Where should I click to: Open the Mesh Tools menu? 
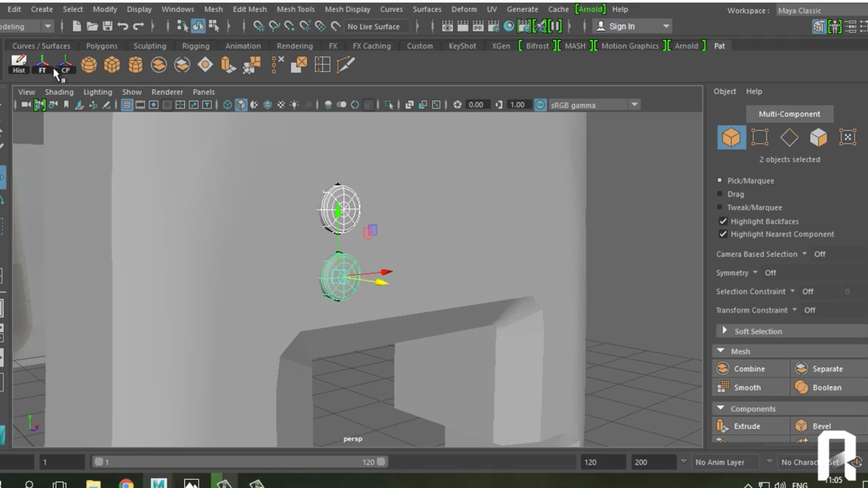295,9
